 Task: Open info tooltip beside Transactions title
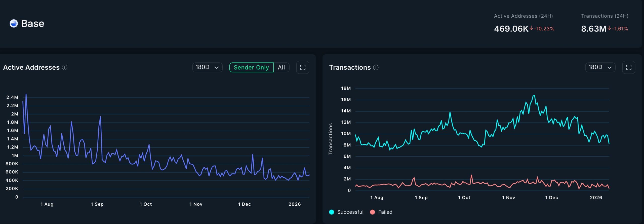tap(376, 67)
